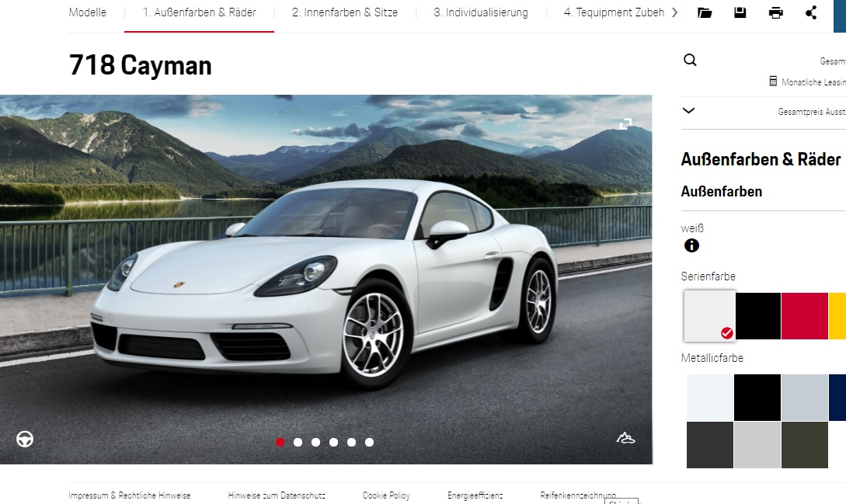This screenshot has height=504, width=846.
Task: Choose black Serienfarbe swatch
Action: point(758,316)
